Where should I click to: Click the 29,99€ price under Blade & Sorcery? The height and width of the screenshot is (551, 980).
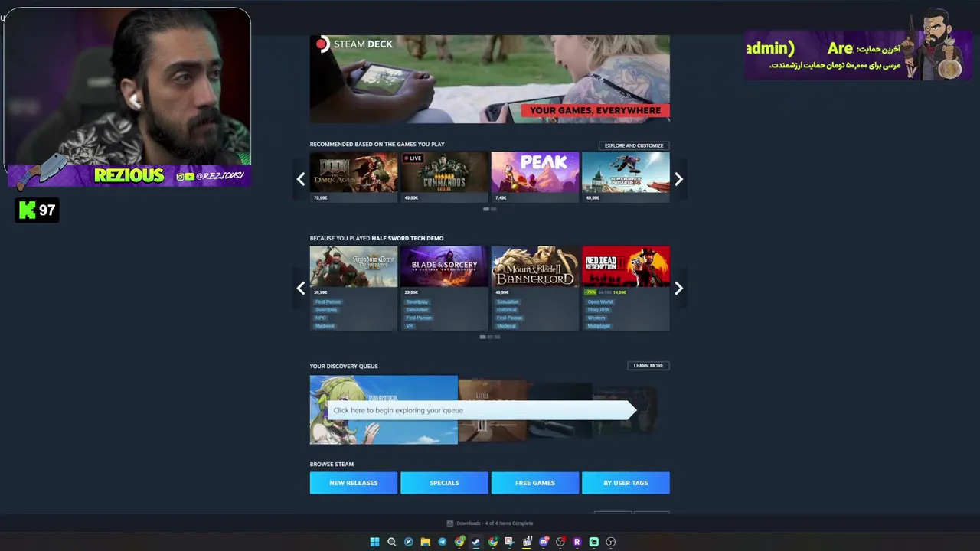pyautogui.click(x=411, y=292)
